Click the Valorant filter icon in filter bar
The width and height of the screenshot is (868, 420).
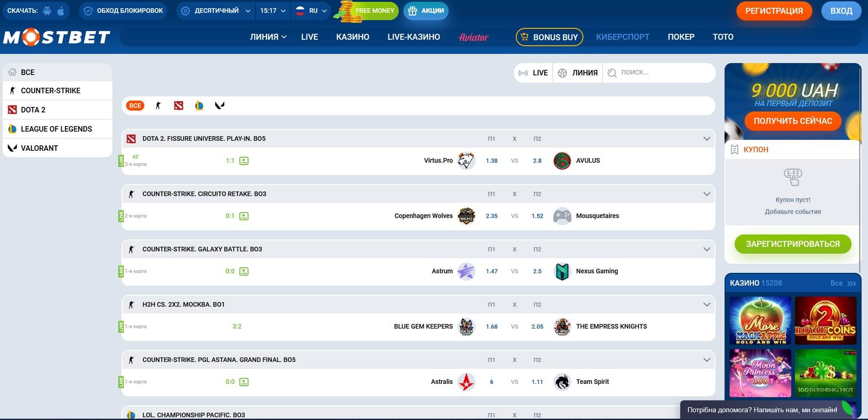click(x=220, y=106)
